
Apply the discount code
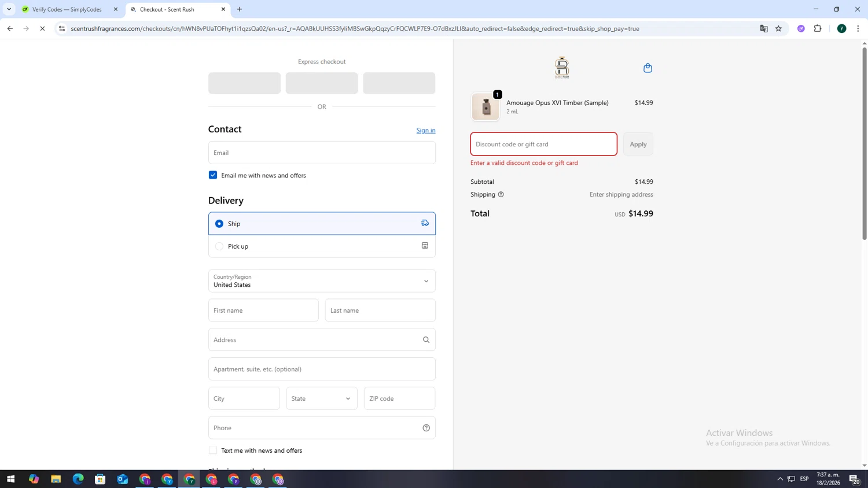click(x=638, y=144)
